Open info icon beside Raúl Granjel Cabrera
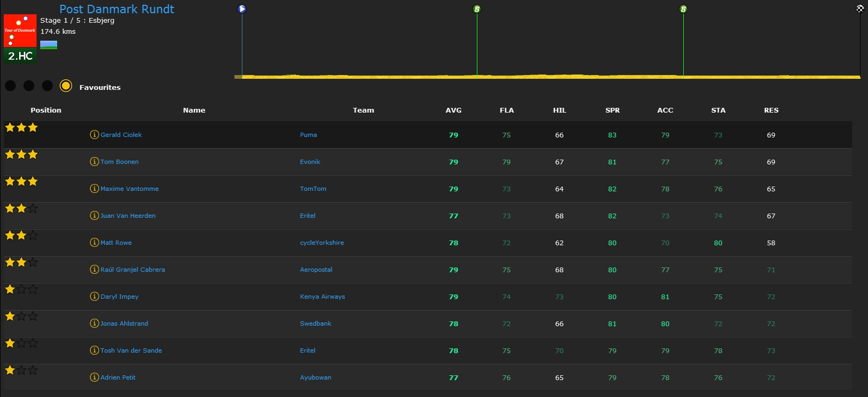Viewport: 868px width, 397px height. pyautogui.click(x=94, y=270)
